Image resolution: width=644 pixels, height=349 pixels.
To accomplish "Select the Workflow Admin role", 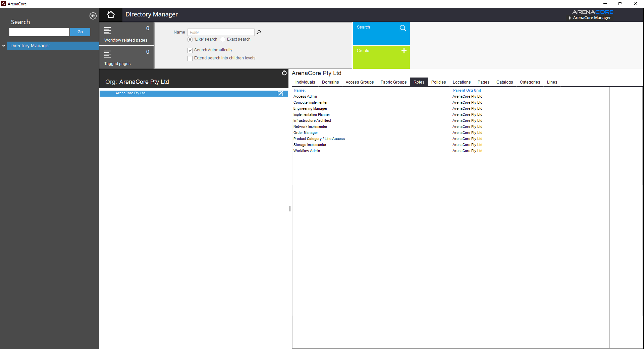I will [x=307, y=151].
